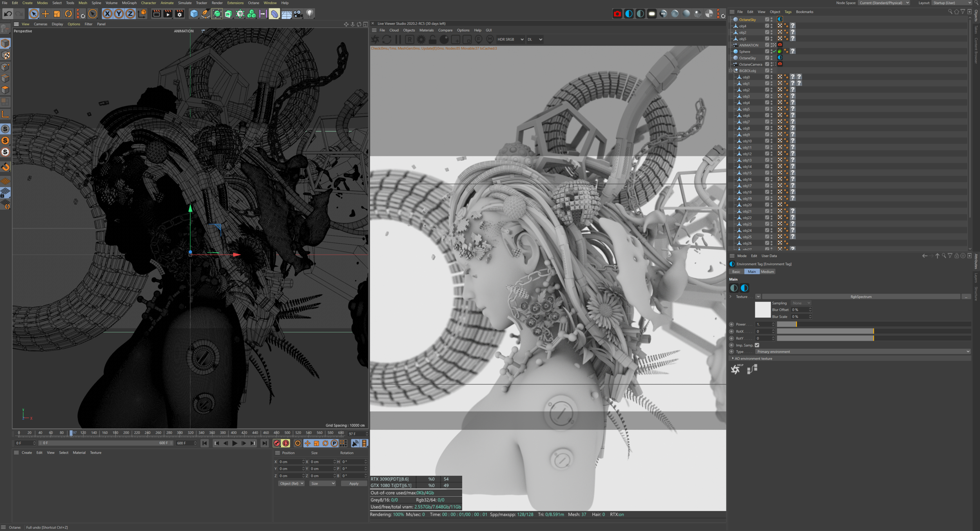Viewport: 980px width, 531px height.
Task: Add a Light object from toolbar
Action: 310,14
